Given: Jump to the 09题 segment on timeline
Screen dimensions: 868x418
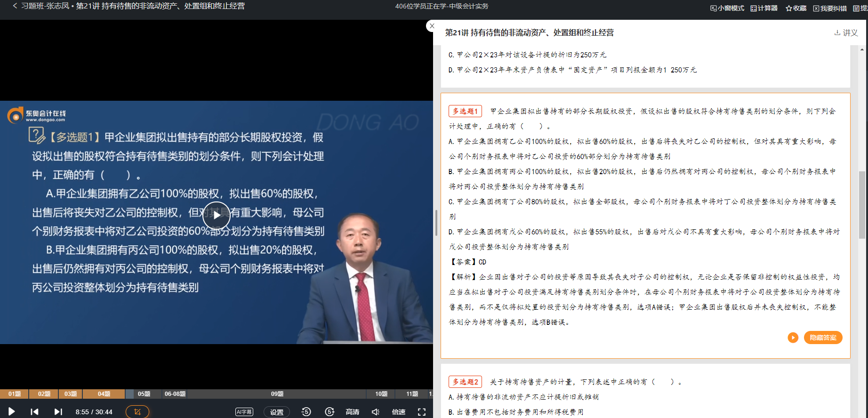Looking at the screenshot, I should (x=277, y=394).
